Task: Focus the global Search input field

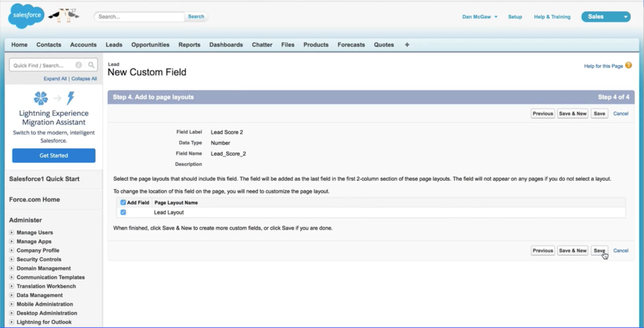Action: [139, 16]
